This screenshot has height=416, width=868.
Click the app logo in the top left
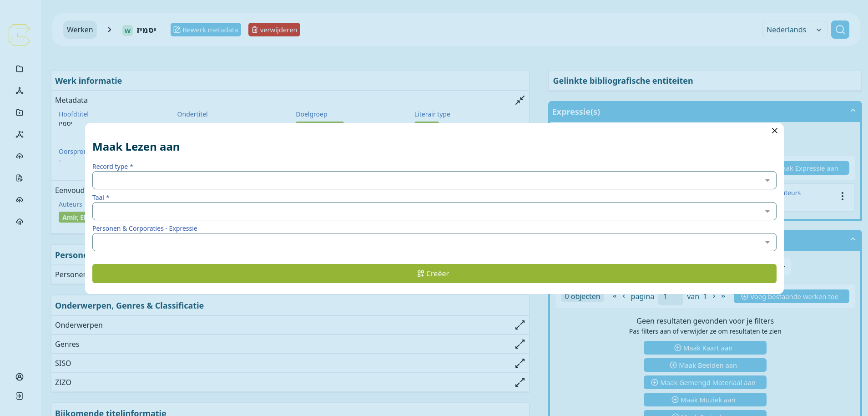click(19, 35)
